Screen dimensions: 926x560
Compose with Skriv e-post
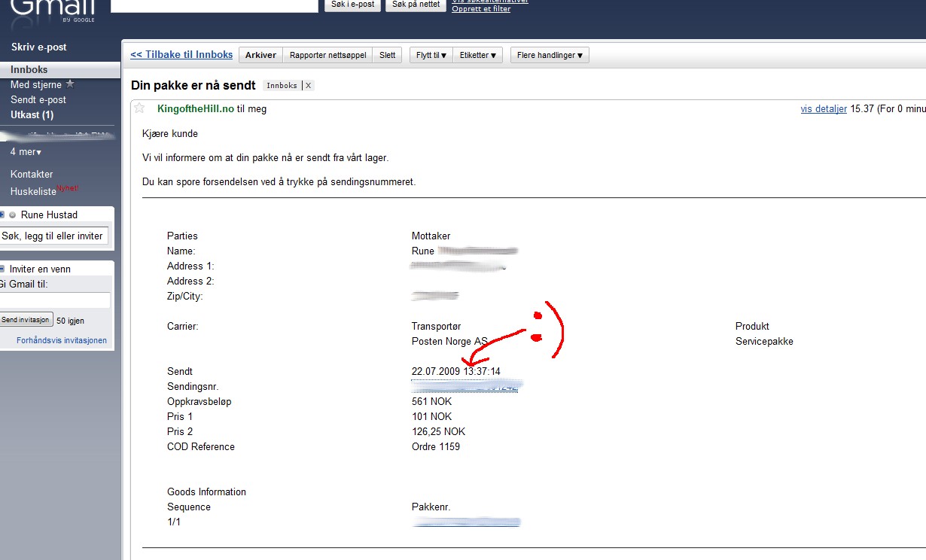[x=38, y=47]
